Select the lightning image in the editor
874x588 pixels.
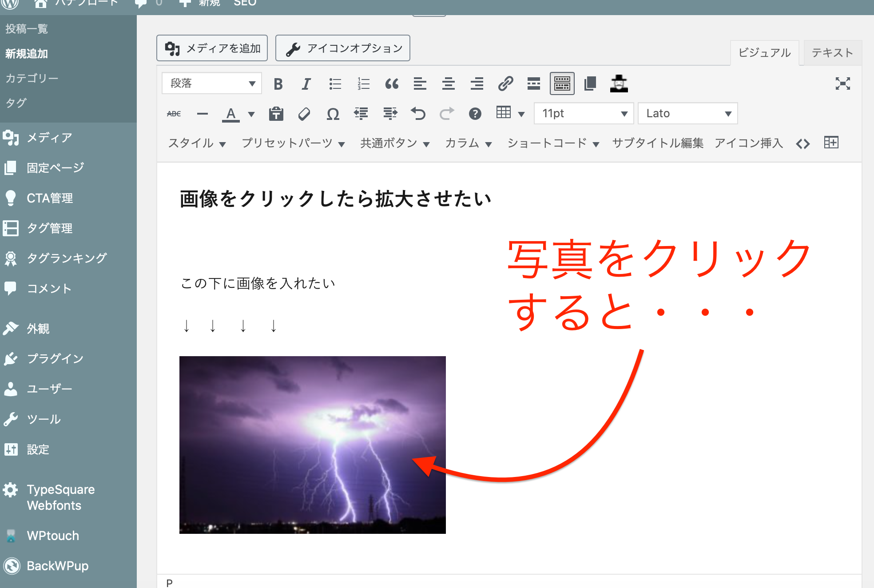(312, 445)
